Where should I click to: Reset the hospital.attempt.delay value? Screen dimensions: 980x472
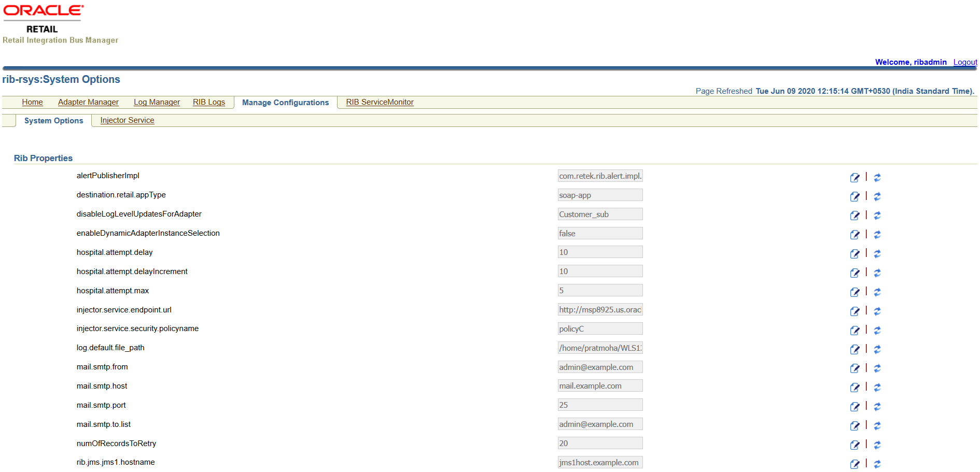point(877,254)
